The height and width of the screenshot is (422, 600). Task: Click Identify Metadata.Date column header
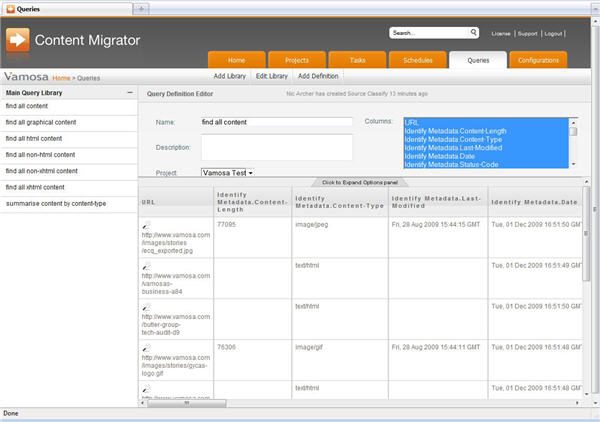535,202
